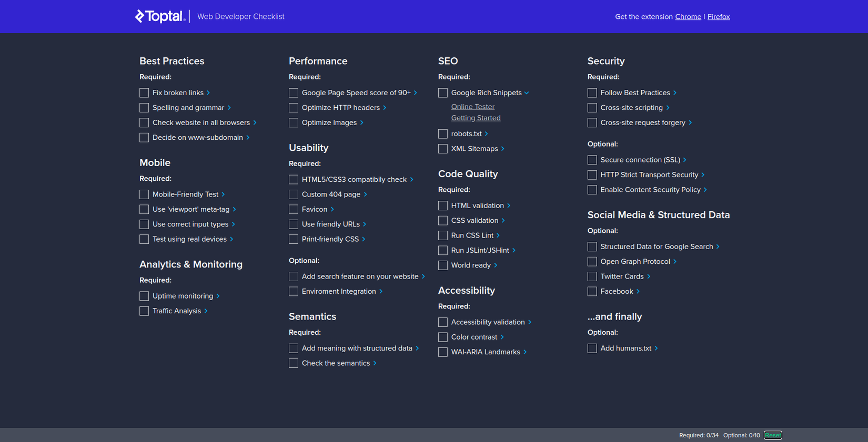
Task: Check the HTML validation checkbox
Action: coord(443,206)
